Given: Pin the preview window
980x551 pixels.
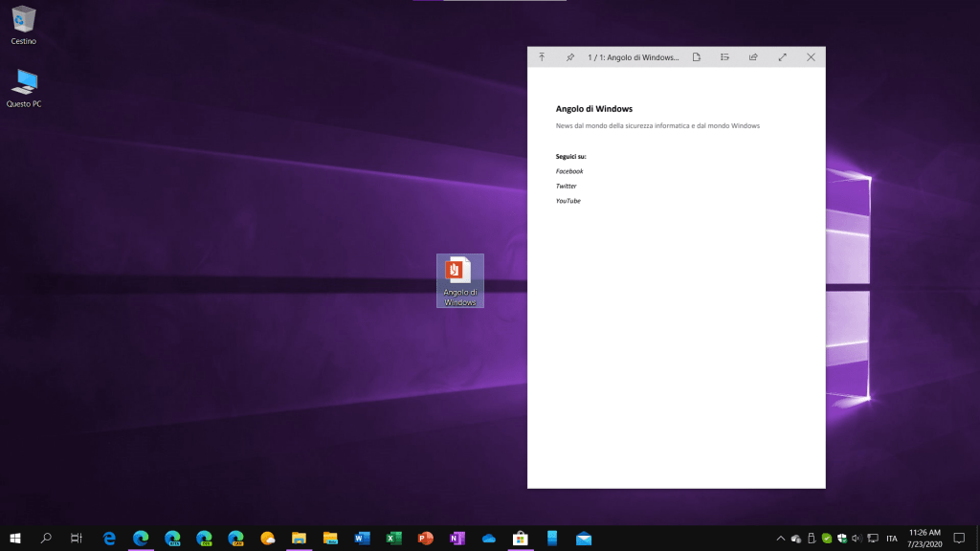Looking at the screenshot, I should [569, 57].
